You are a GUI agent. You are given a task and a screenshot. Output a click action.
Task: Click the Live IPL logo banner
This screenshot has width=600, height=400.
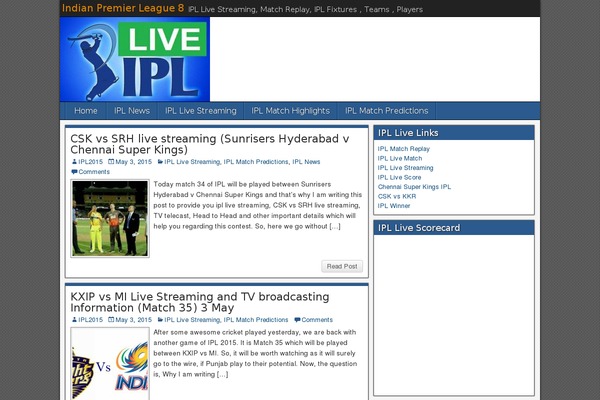coord(135,59)
